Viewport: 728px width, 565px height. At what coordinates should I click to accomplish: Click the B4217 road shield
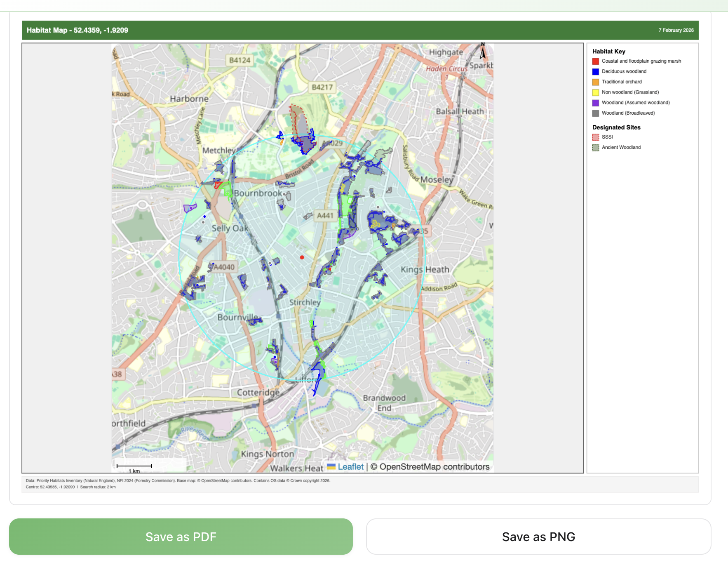[x=322, y=87]
